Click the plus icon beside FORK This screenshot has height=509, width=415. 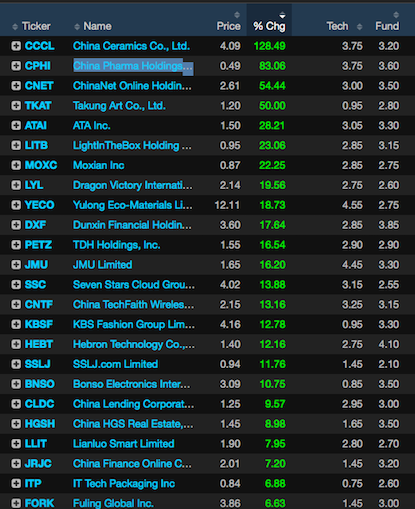tap(16, 503)
